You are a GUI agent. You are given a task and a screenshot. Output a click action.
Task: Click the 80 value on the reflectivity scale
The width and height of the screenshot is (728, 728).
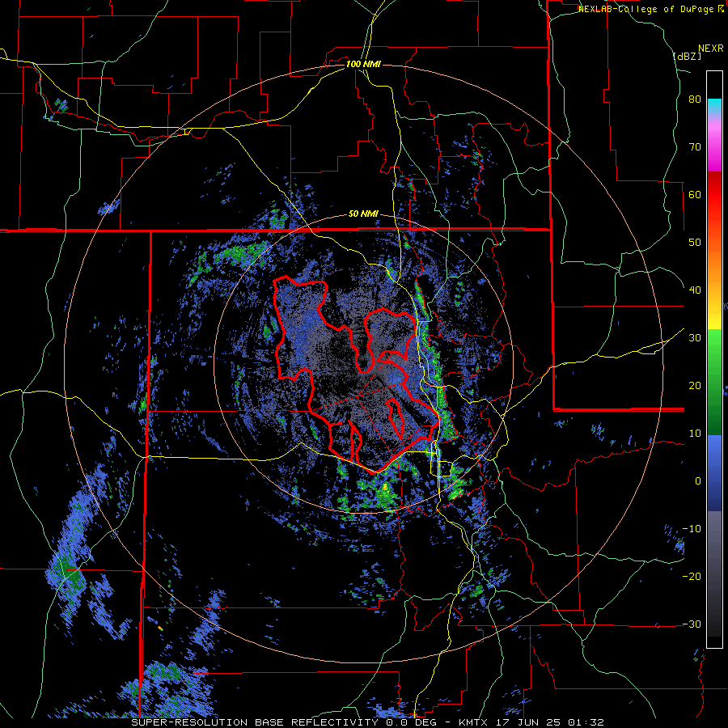695,99
